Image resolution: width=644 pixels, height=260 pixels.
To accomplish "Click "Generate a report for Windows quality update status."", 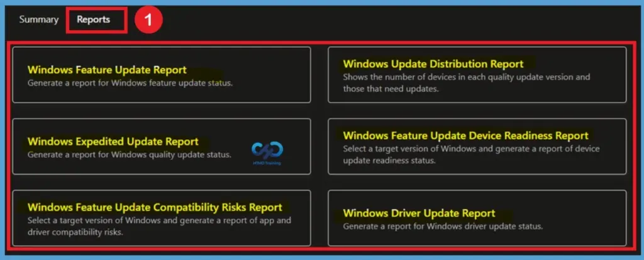I will tap(130, 154).
